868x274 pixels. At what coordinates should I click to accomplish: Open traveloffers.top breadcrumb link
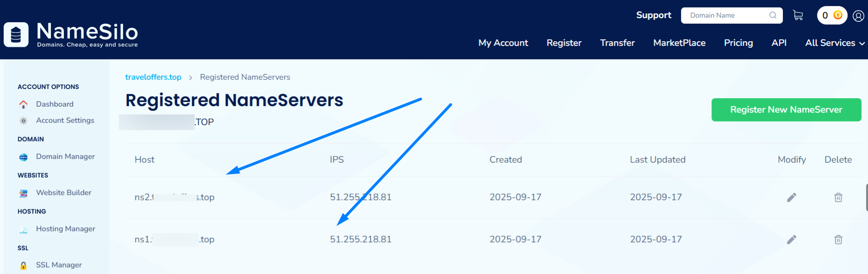coord(153,77)
